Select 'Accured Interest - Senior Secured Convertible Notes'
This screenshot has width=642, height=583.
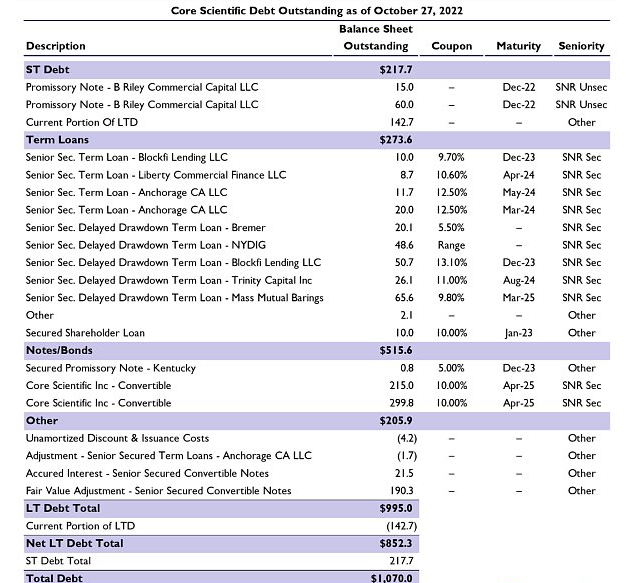(147, 473)
